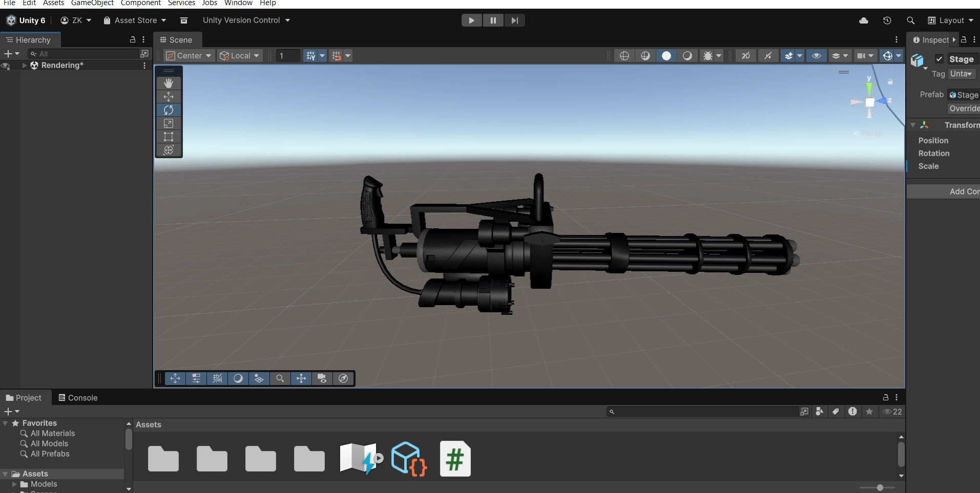Click the All Prefabs favorite search
980x493 pixels.
[50, 454]
